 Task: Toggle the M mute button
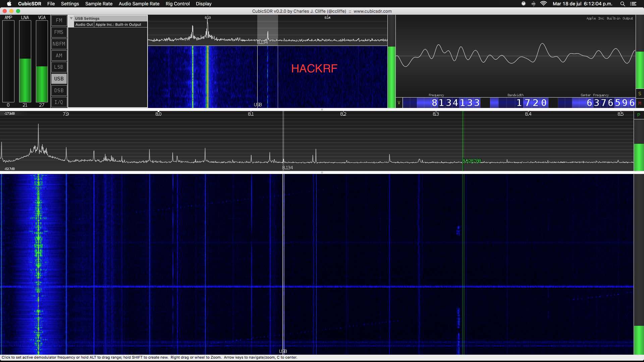[640, 103]
